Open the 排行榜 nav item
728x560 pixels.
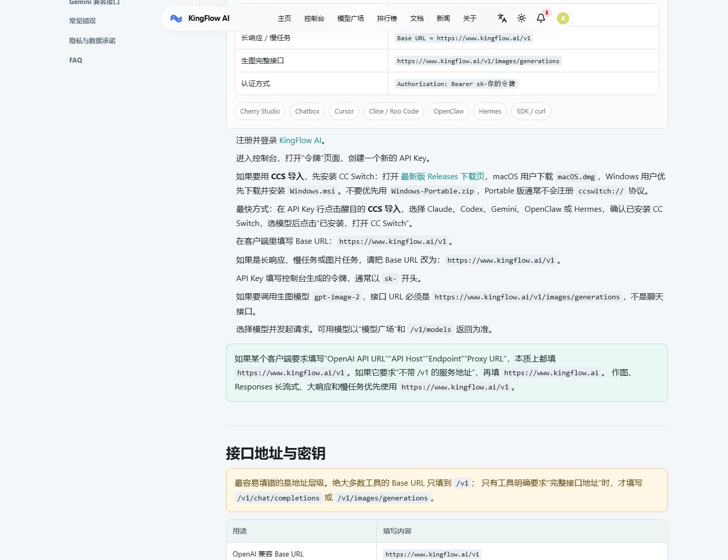[387, 18]
